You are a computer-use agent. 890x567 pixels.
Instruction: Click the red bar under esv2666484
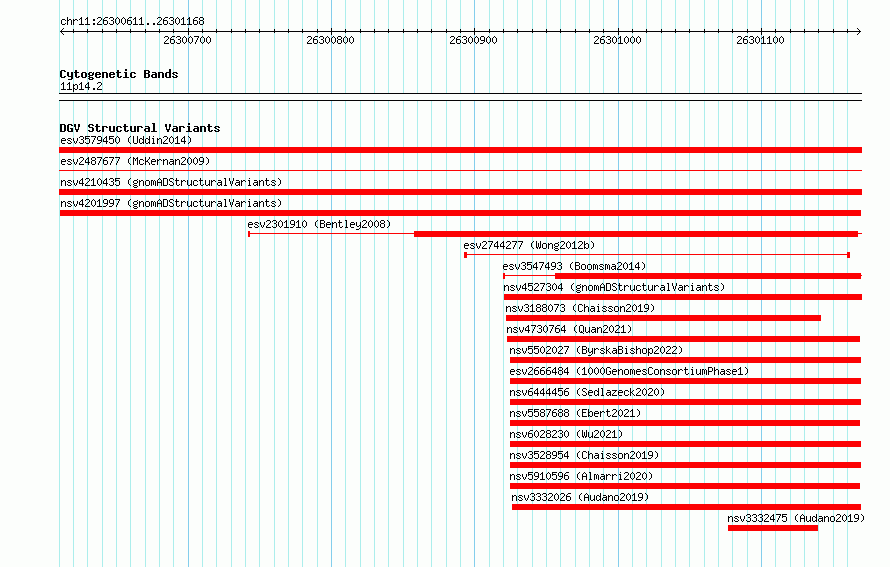pyautogui.click(x=686, y=381)
